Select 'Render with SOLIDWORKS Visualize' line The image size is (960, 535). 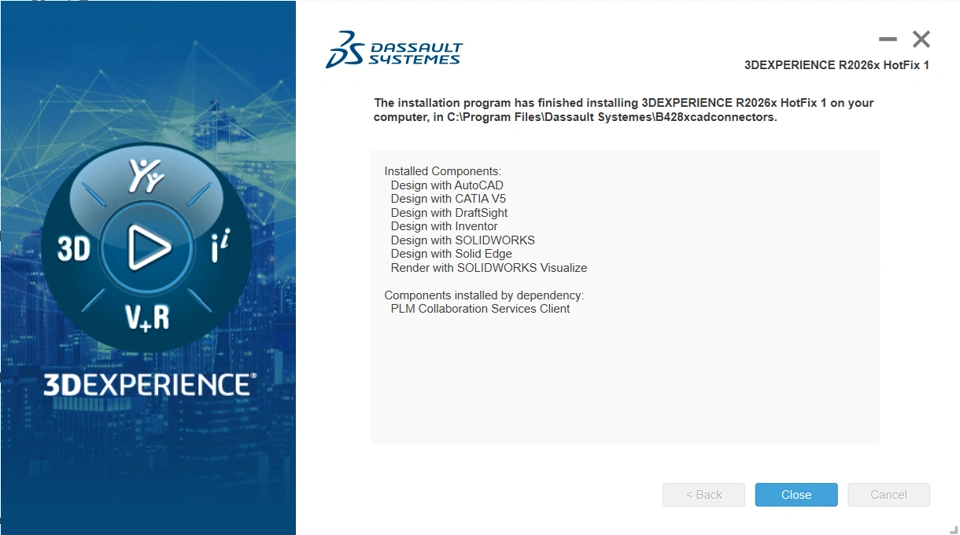click(489, 268)
